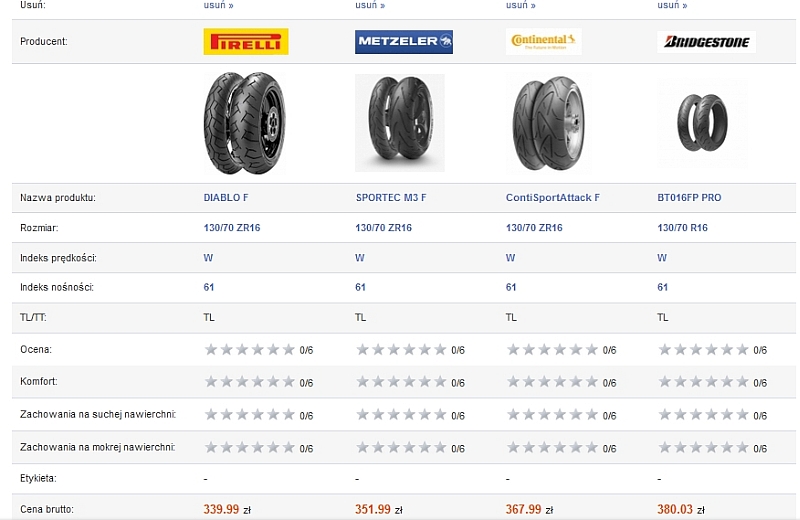Open the ContiSportAttack F product link
800x520 pixels.
point(552,198)
